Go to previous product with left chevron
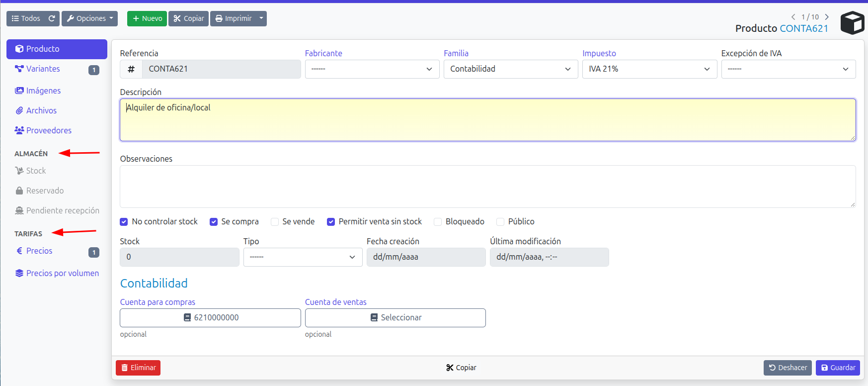 click(793, 17)
